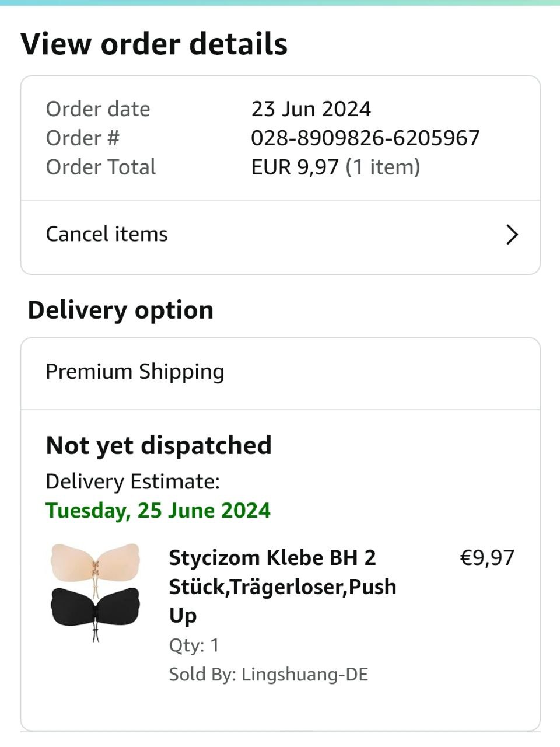Click the EUR 9,97 order total
The width and height of the screenshot is (560, 747).
pyautogui.click(x=295, y=167)
